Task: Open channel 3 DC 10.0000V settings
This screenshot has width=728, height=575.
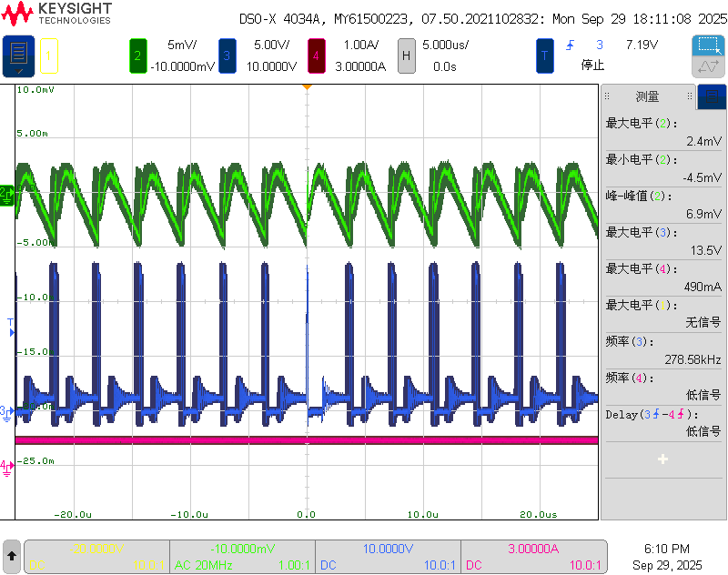Action: [389, 557]
